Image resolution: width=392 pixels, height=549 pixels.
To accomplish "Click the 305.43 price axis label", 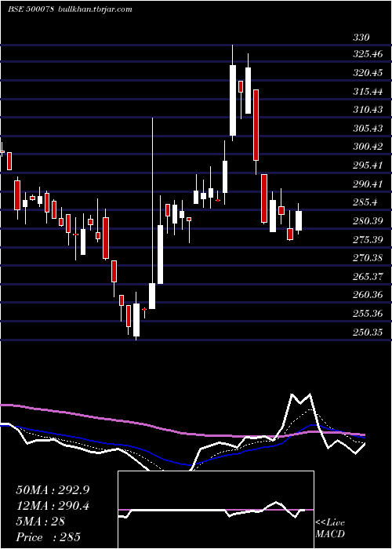I will (x=368, y=129).
